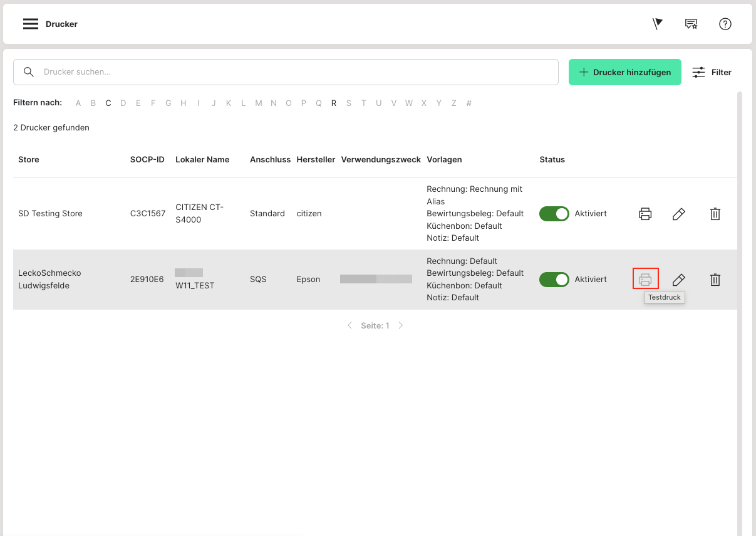
Task: Delete the LeckoSchmecko Ludwigsfelde printer
Action: pos(715,280)
